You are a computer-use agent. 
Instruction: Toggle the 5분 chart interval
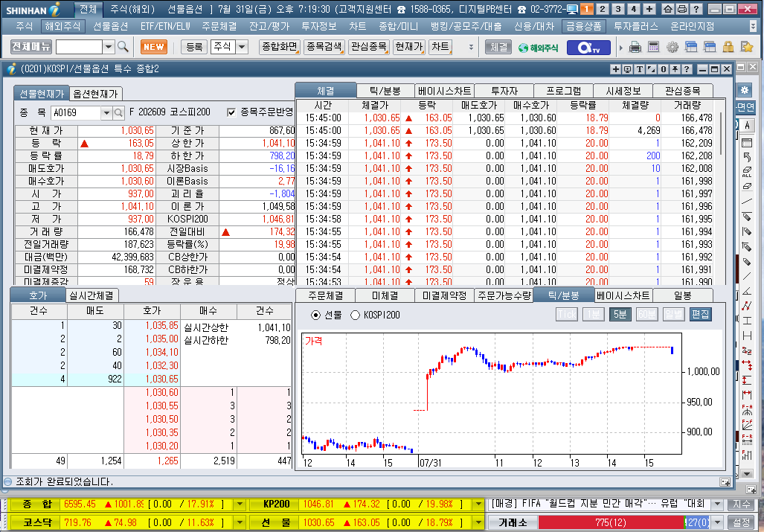[620, 314]
